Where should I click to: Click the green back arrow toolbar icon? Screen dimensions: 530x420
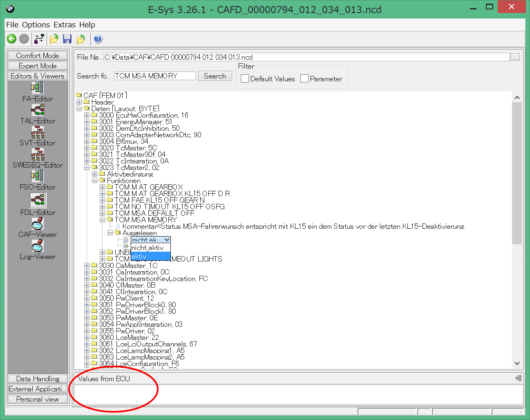[11, 39]
